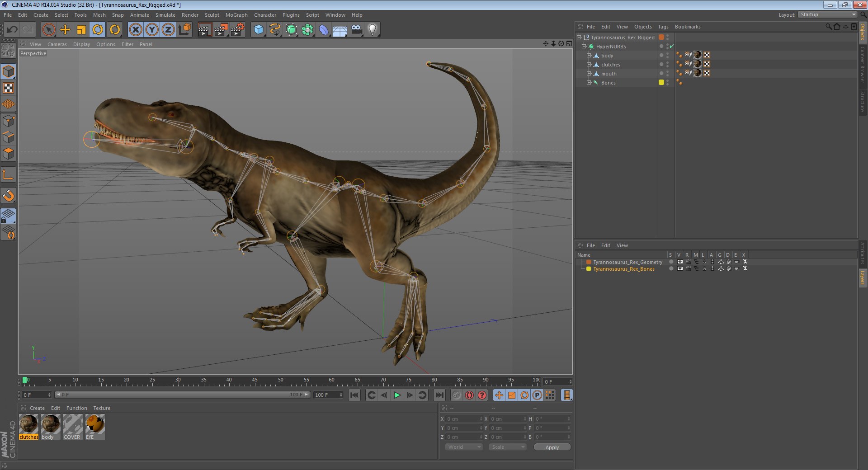The width and height of the screenshot is (868, 470).
Task: Click Tyrannosaurus_Rex_Geometry orange layer swatch
Action: pos(589,262)
